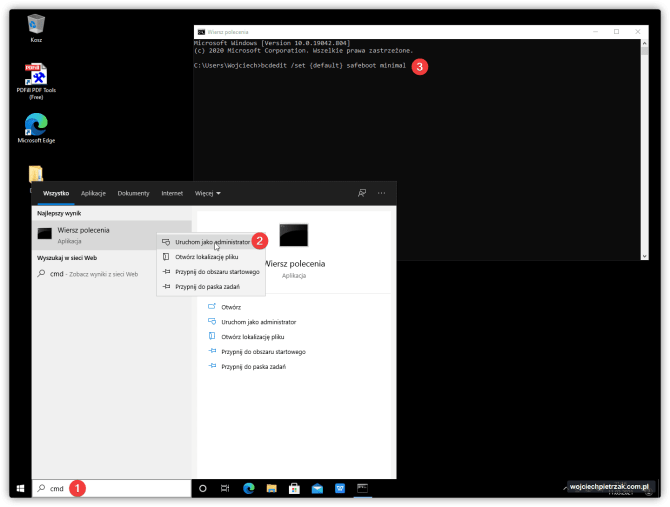Click Otwórz in the right details pane

coord(231,307)
